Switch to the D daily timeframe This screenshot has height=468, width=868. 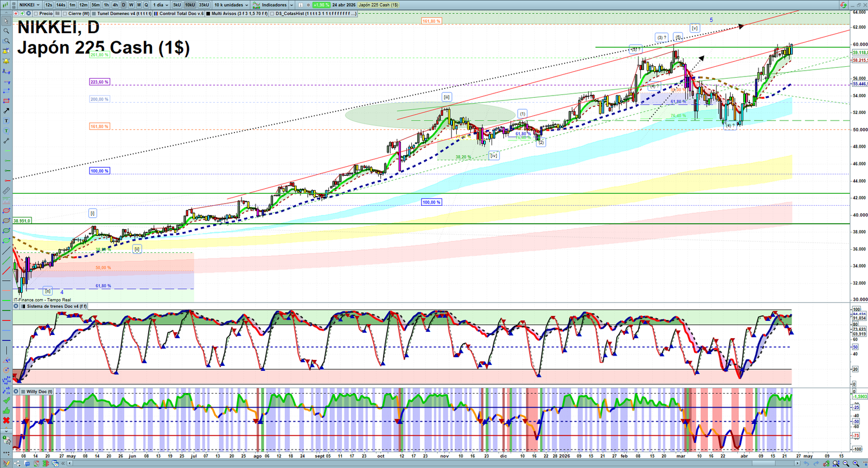(x=123, y=5)
